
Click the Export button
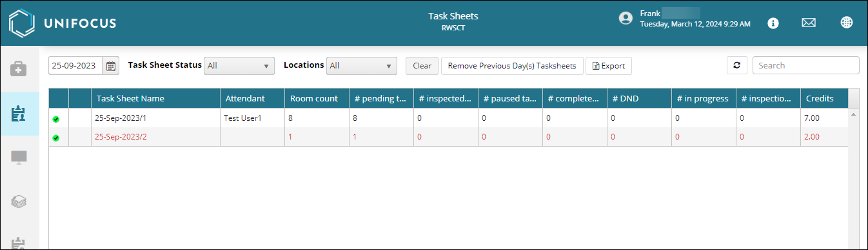609,66
